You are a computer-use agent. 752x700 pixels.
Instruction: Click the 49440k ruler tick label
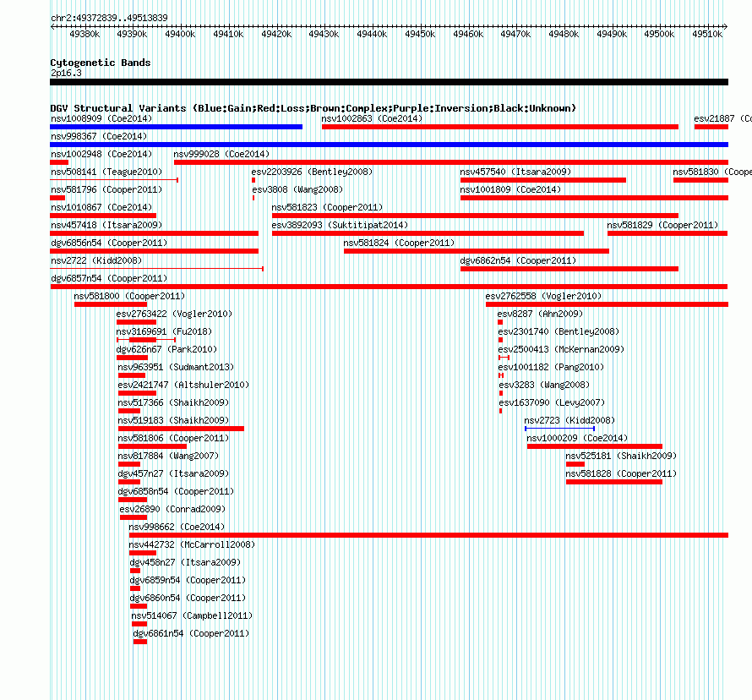click(x=372, y=34)
